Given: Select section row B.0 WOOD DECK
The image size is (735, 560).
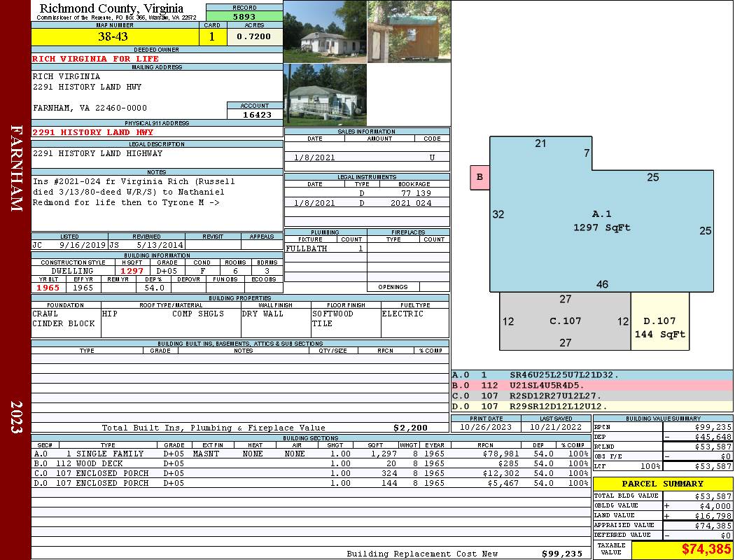Looking at the screenshot, I should tap(311, 463).
